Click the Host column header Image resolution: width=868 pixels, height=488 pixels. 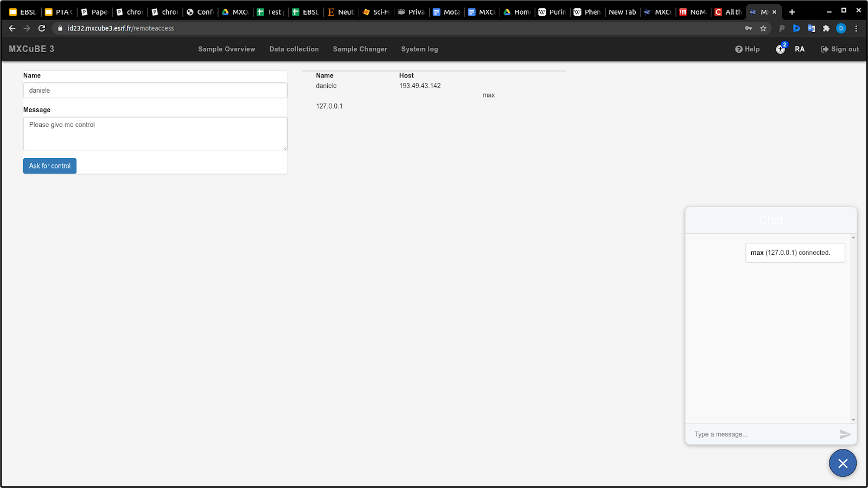point(406,76)
